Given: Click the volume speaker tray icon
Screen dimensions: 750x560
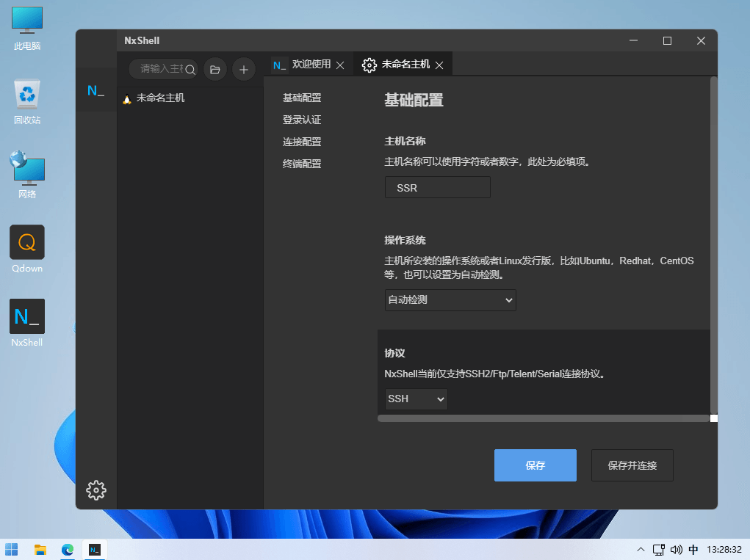Looking at the screenshot, I should click(x=677, y=550).
